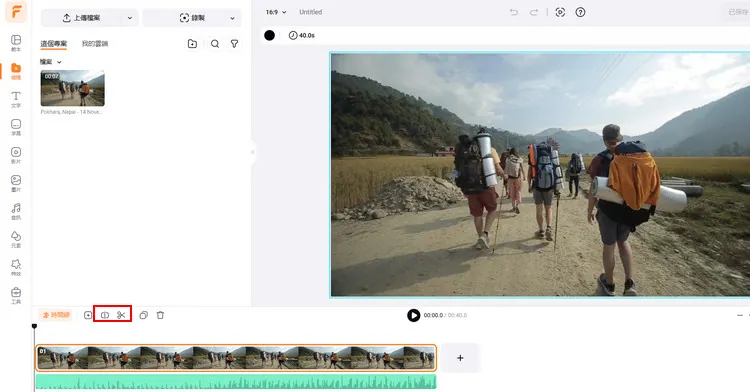This screenshot has width=750, height=392.
Task: Click the split clip icon in timeline toolbar
Action: (105, 315)
